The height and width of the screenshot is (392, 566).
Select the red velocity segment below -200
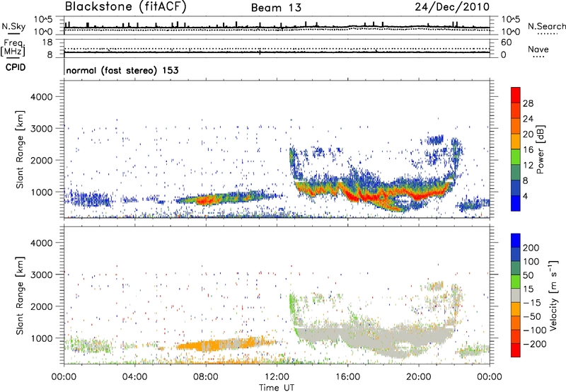516,350
